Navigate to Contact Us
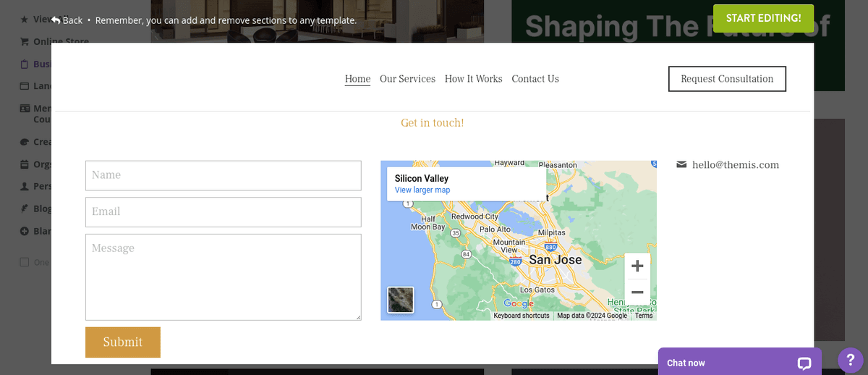Viewport: 868px width, 375px height. [535, 79]
